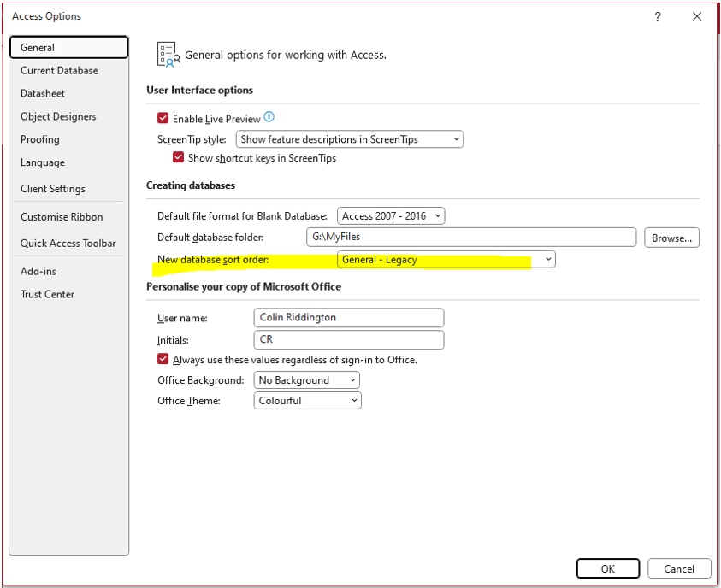Screen dimensions: 721x588
Task: Expand Default file format dropdown
Action: [391, 216]
